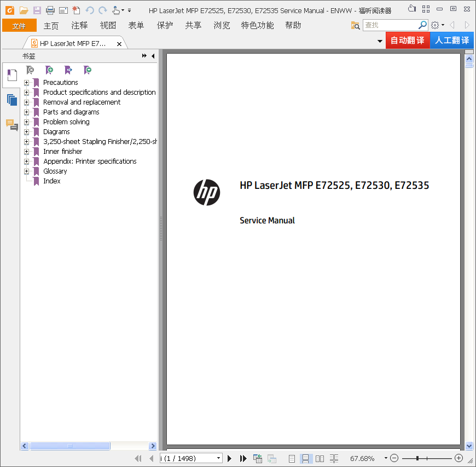Screen dimensions: 476x467
Task: Click the 人工翻译 button
Action: tap(452, 40)
